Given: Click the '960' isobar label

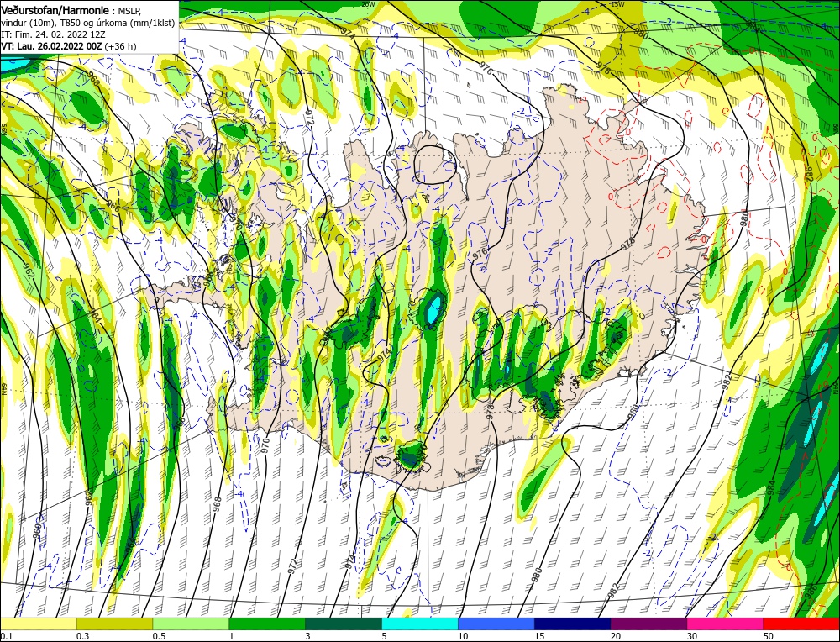Looking at the screenshot, I should [x=36, y=530].
